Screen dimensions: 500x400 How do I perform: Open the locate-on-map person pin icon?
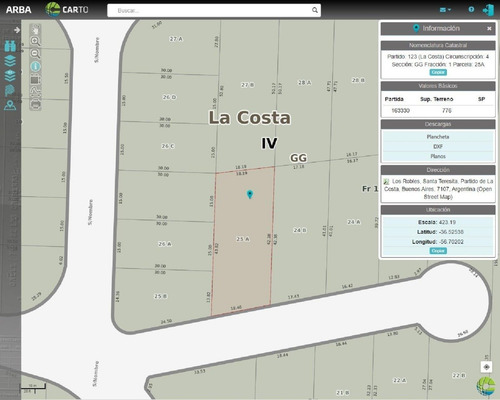(x=10, y=105)
